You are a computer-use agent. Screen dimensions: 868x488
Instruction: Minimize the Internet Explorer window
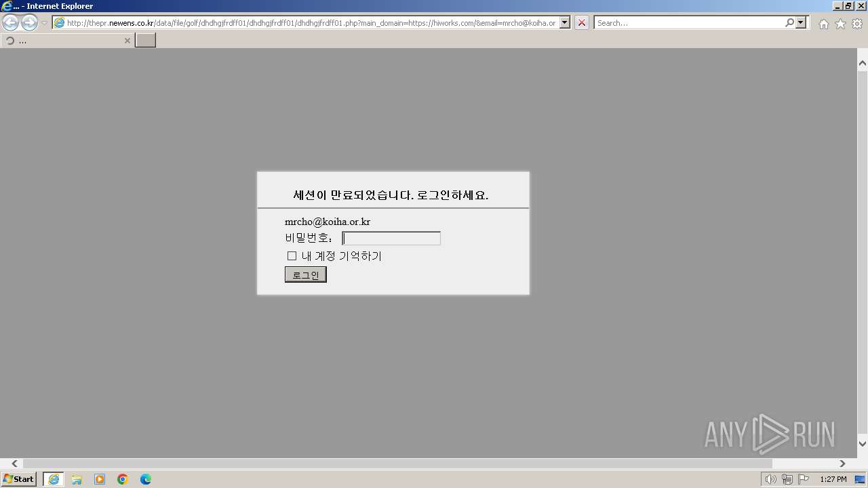click(x=838, y=5)
